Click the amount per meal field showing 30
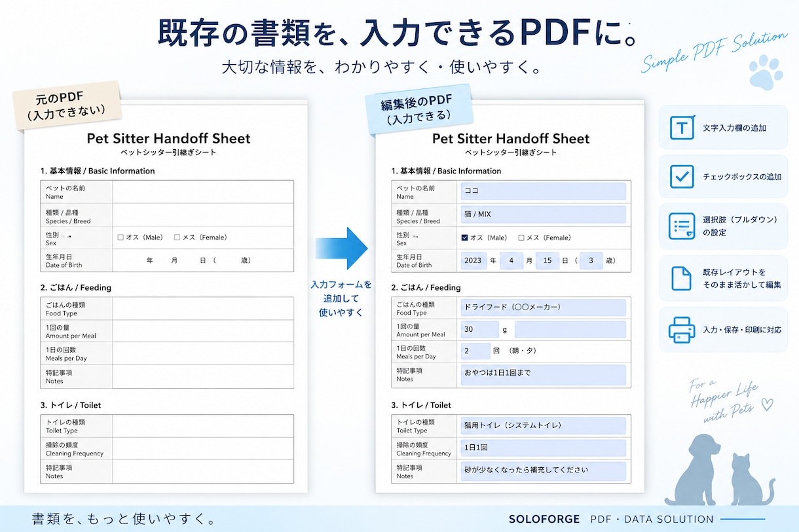The image size is (799, 532). (479, 330)
